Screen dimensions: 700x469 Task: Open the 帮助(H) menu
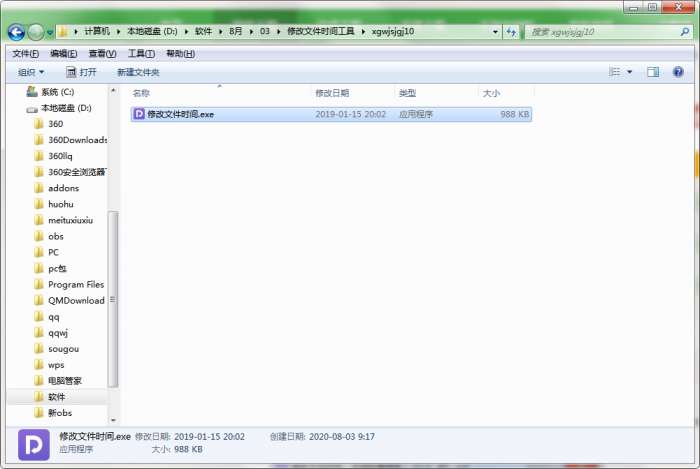pos(180,54)
